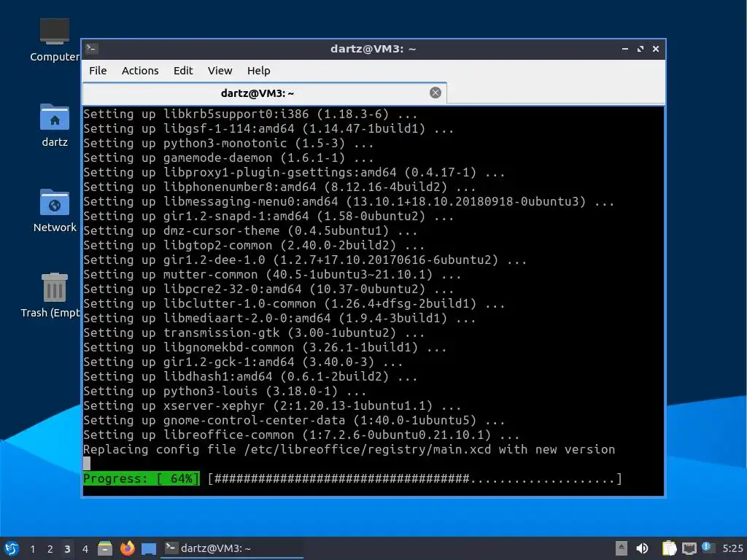This screenshot has height=560, width=747.
Task: Click the line 'Setting up libproxy1-plugin-gsettings:amd64'
Action: pos(294,172)
